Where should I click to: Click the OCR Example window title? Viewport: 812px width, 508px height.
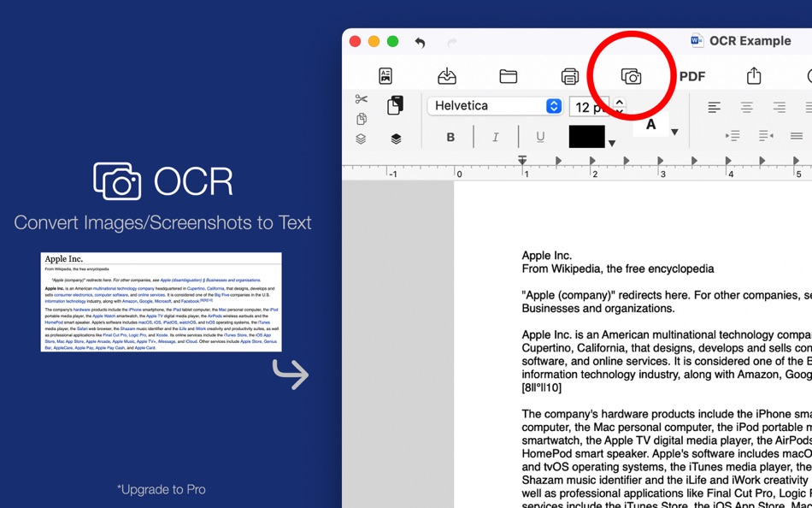(750, 41)
